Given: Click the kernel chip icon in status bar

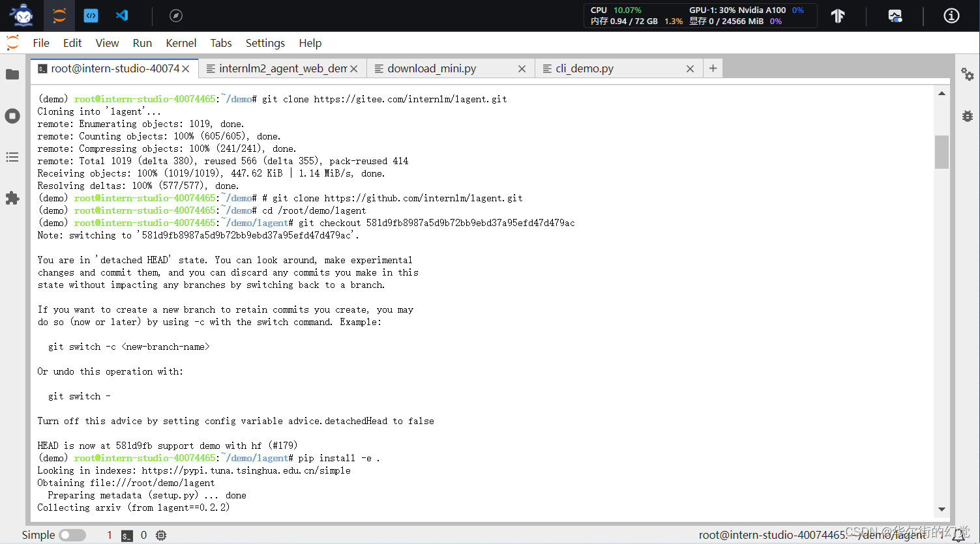Looking at the screenshot, I should [161, 536].
